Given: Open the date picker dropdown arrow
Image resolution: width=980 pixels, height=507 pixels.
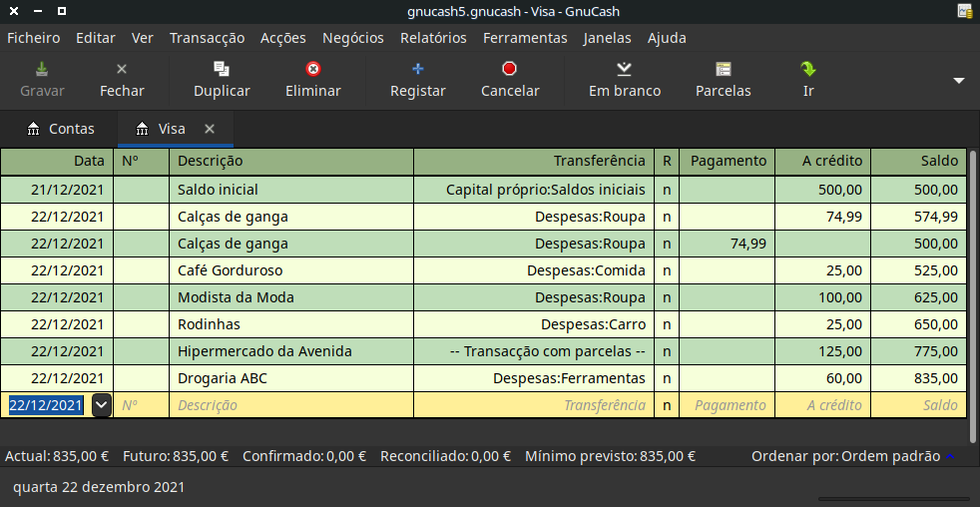Looking at the screenshot, I should tap(101, 405).
